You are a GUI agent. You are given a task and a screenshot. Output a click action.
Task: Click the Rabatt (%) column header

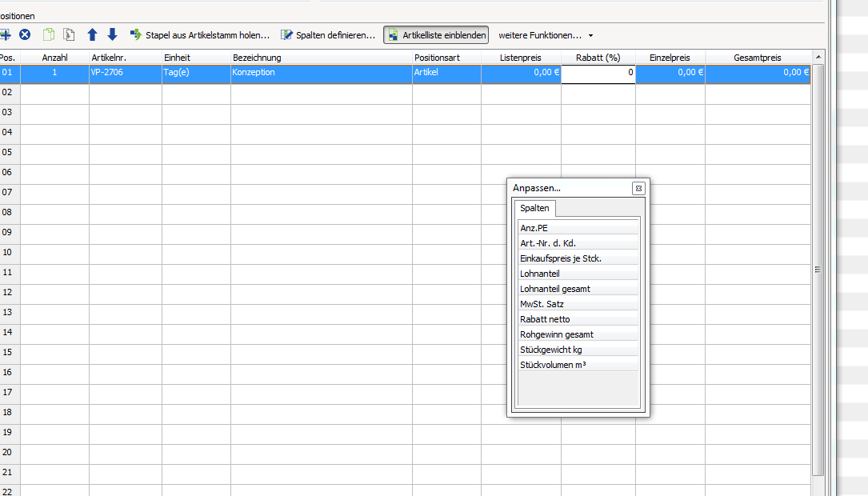coord(598,58)
